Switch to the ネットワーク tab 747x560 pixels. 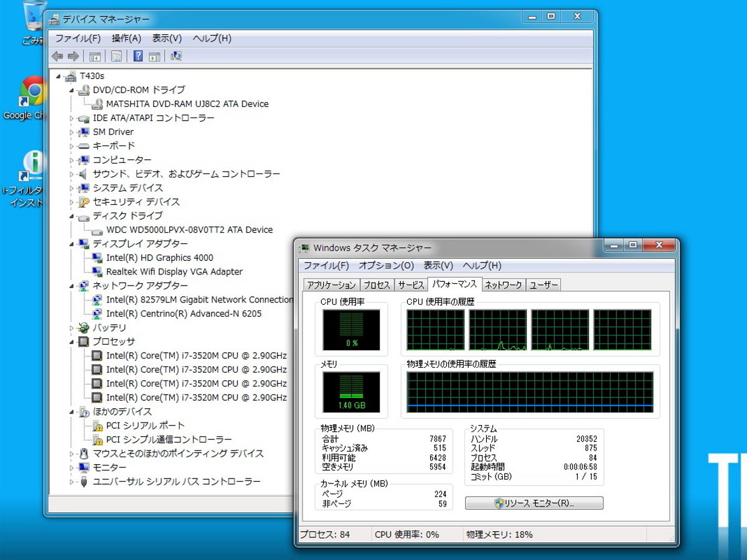(x=504, y=285)
